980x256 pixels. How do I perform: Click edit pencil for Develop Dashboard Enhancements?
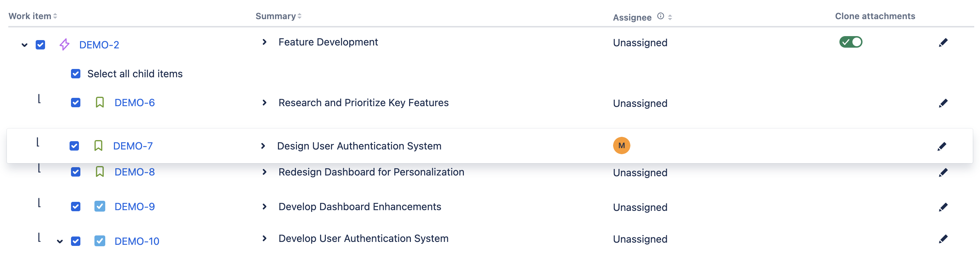(x=943, y=207)
